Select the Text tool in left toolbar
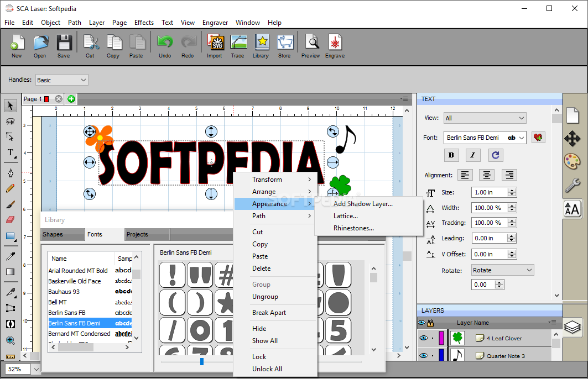Image resolution: width=588 pixels, height=379 pixels. tap(11, 153)
